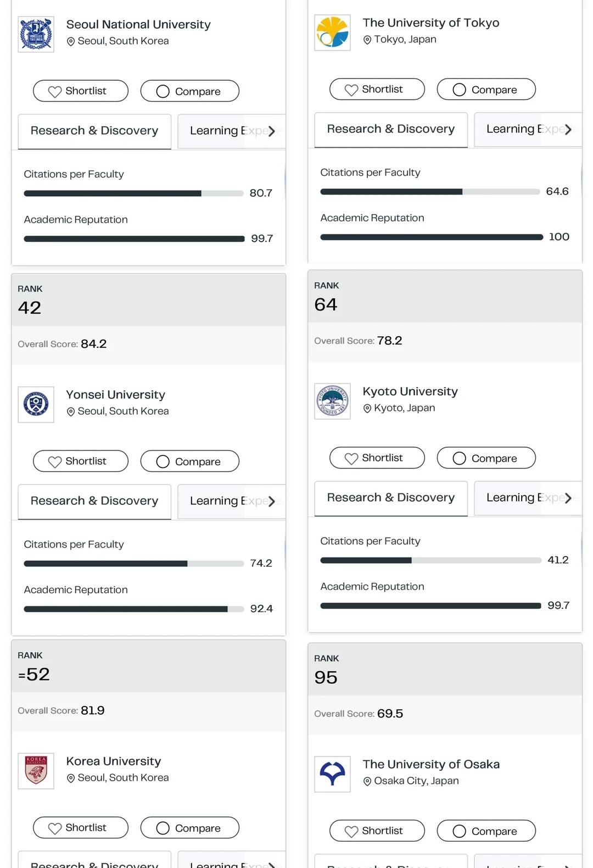593x868 pixels.
Task: Shortlist The University of Osaka
Action: (377, 831)
